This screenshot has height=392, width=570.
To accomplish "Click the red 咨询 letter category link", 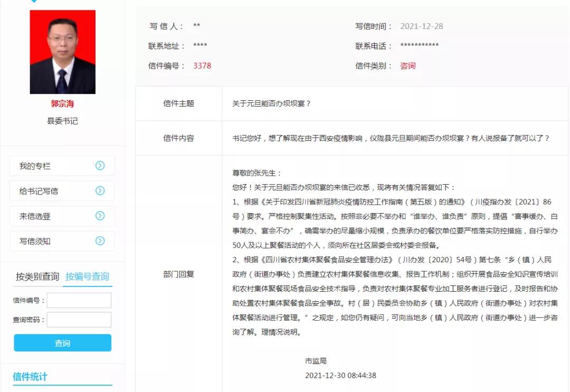I will pyautogui.click(x=408, y=65).
